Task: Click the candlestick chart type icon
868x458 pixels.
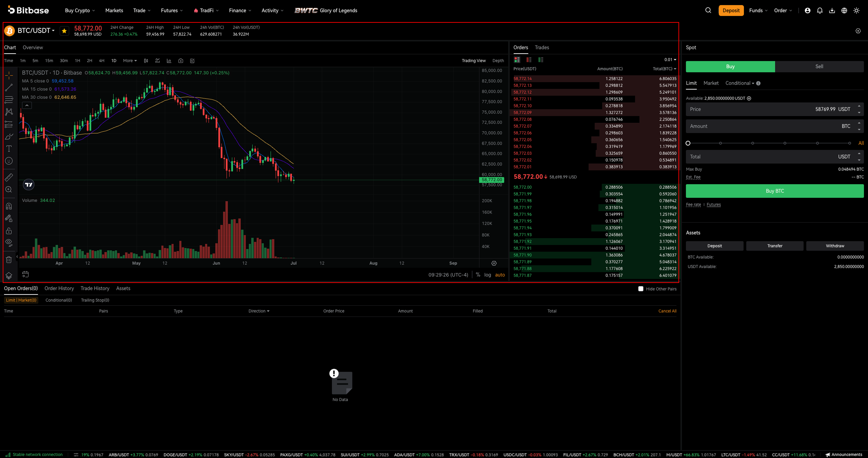Action: click(x=146, y=61)
